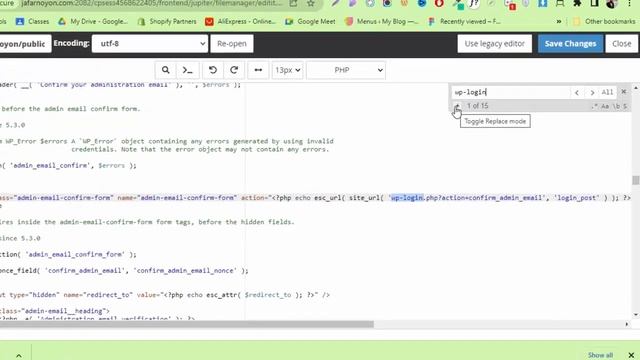Image resolution: width=640 pixels, height=360 pixels.
Task: Open the Chrome three-dot menu
Action: [x=629, y=4]
